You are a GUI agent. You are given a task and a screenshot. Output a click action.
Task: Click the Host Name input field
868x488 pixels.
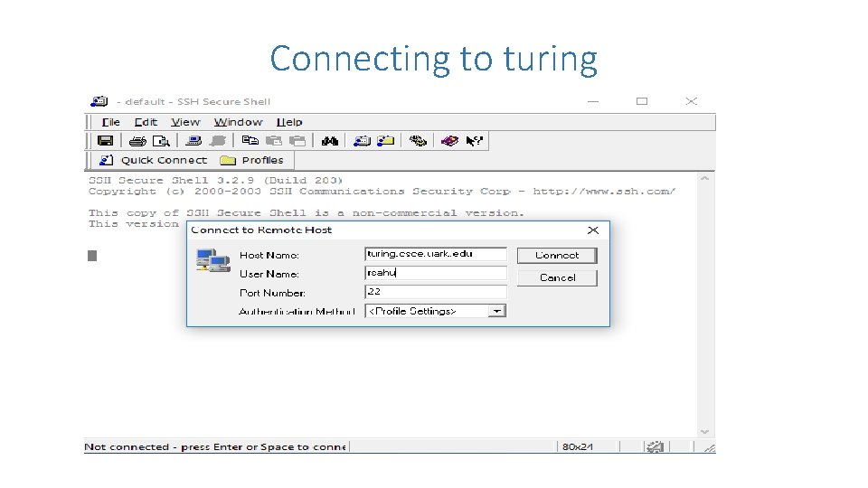pos(436,254)
